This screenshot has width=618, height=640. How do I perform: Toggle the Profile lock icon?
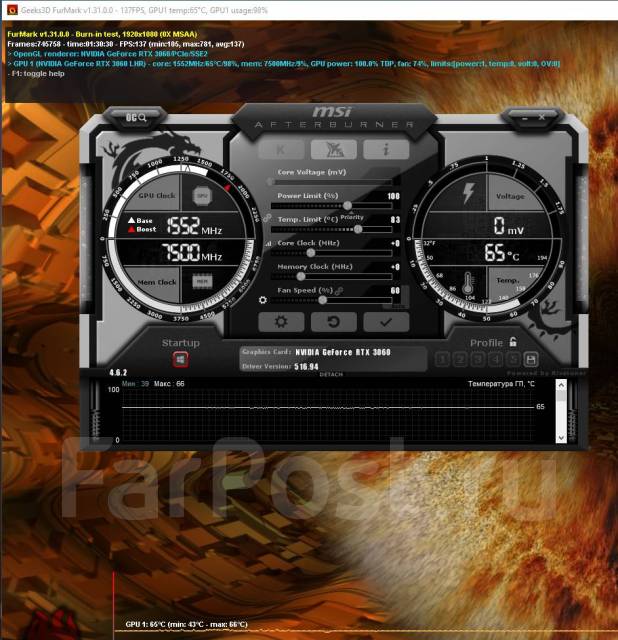(513, 342)
